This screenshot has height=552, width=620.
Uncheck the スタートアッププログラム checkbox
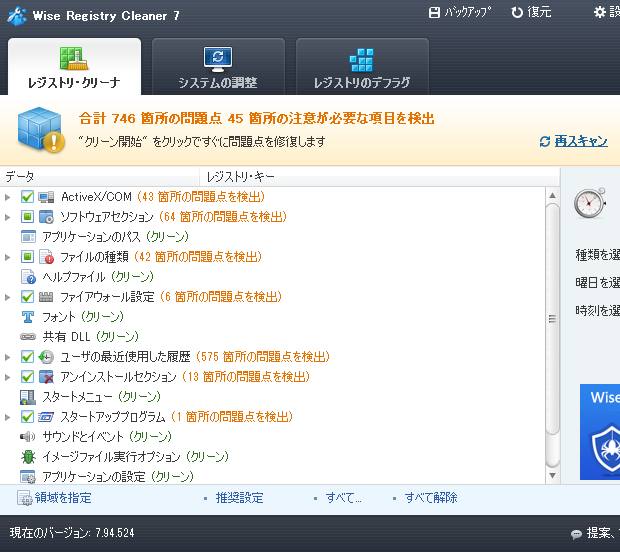click(27, 417)
